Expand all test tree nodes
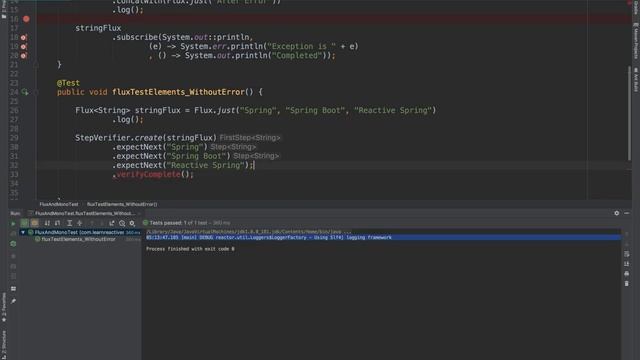The image size is (640, 360). pos(69,223)
